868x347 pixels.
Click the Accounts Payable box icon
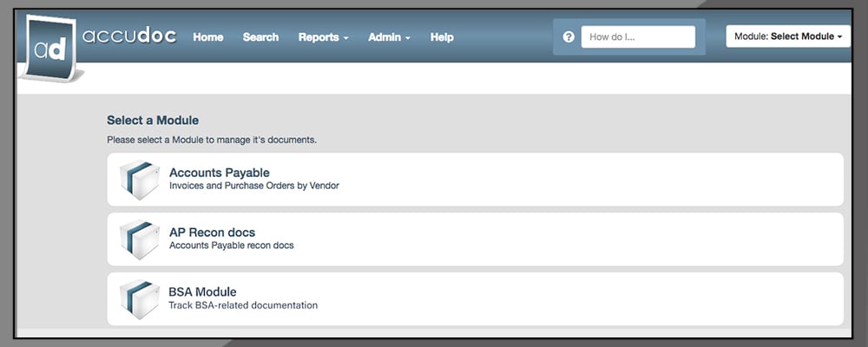click(x=139, y=180)
